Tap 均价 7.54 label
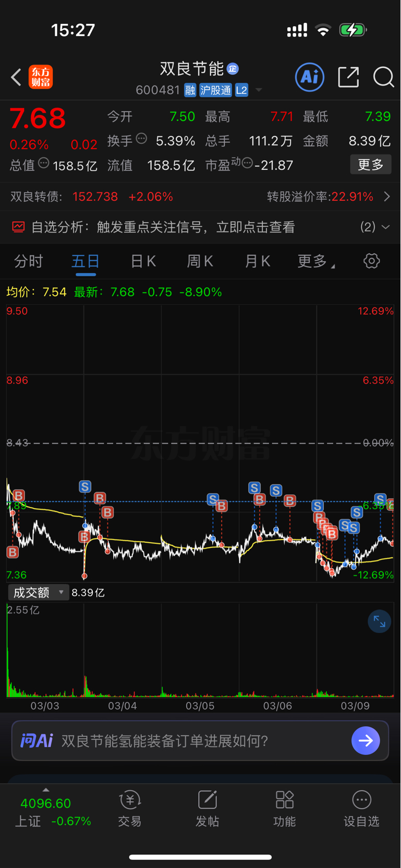This screenshot has height=868, width=401. click(37, 292)
